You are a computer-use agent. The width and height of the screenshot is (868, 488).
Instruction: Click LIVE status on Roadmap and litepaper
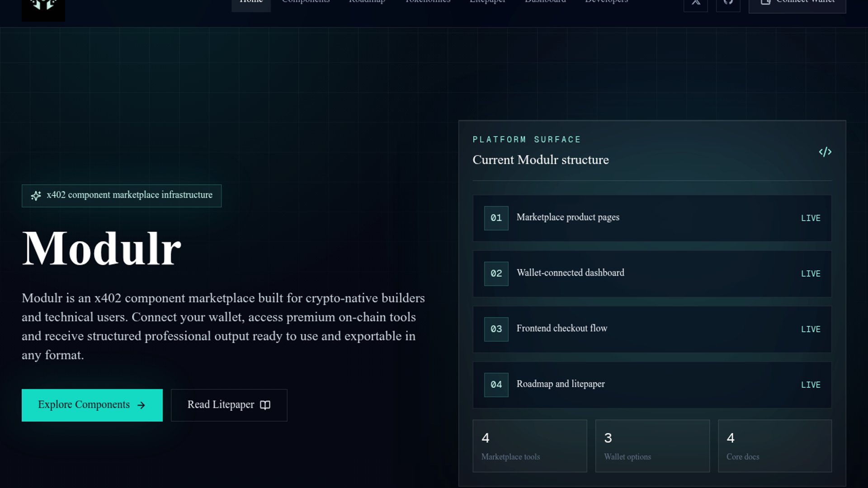(811, 385)
